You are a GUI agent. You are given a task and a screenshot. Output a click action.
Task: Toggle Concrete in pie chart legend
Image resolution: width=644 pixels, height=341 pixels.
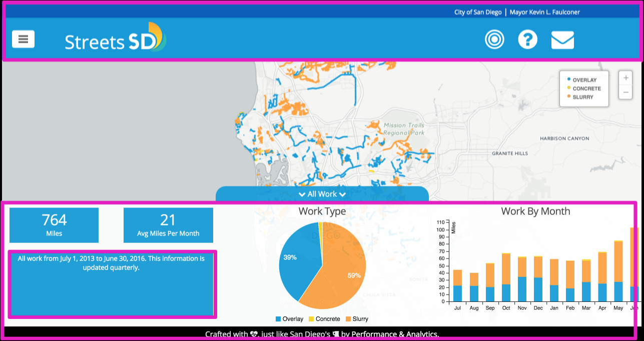tap(324, 319)
